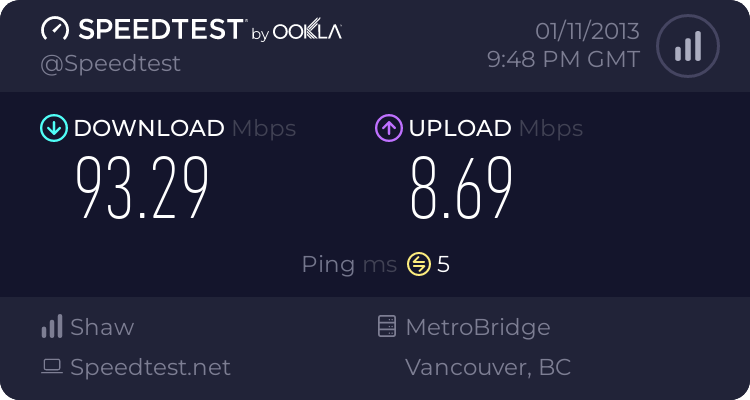Click the MetroBridge server name

pos(478,327)
